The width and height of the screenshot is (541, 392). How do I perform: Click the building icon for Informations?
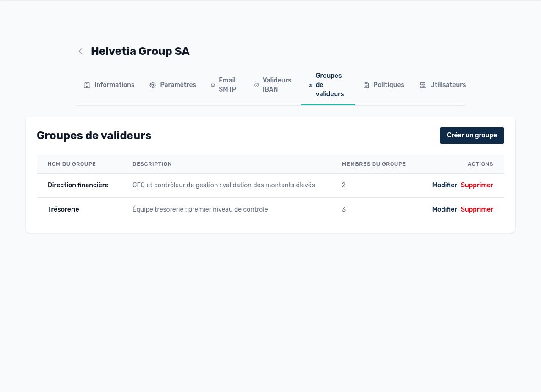click(x=87, y=85)
